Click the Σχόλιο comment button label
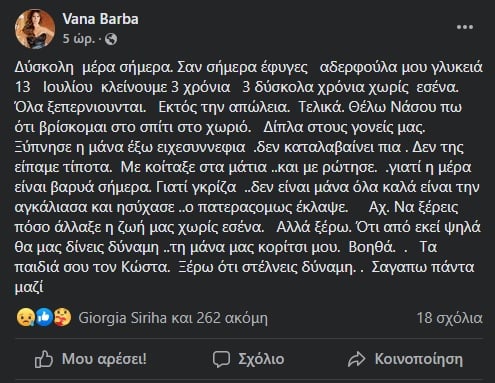The image size is (495, 383). (261, 359)
